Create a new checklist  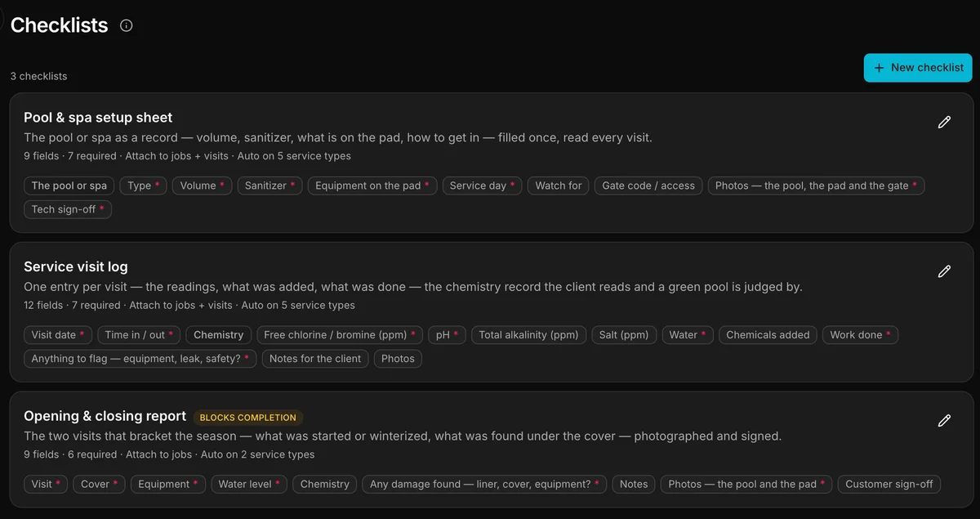919,68
